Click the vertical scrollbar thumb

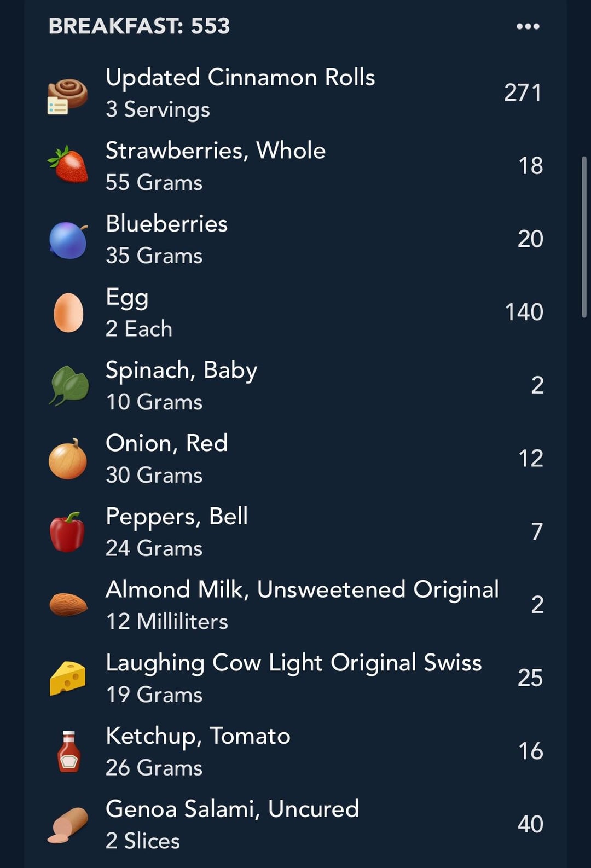pyautogui.click(x=584, y=236)
